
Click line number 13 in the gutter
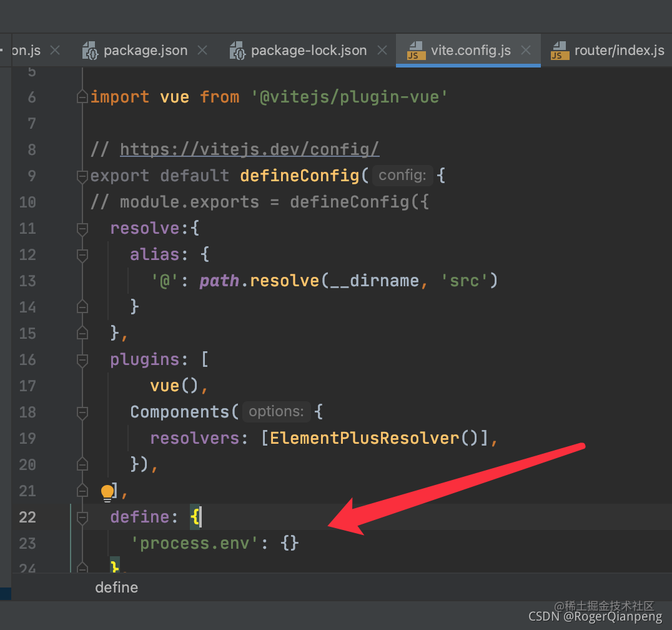tap(27, 281)
